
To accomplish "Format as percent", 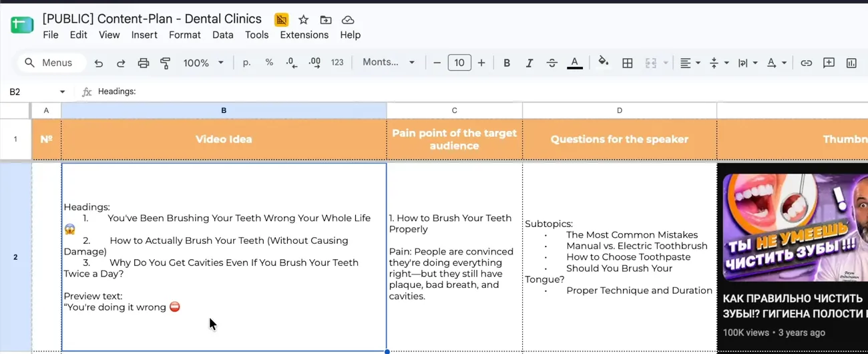I will (x=269, y=63).
